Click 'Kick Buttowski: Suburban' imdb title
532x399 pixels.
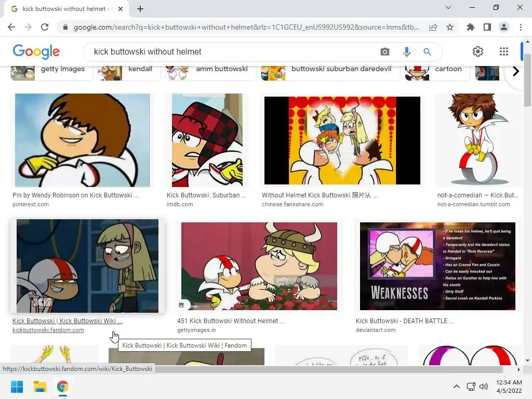(x=206, y=195)
